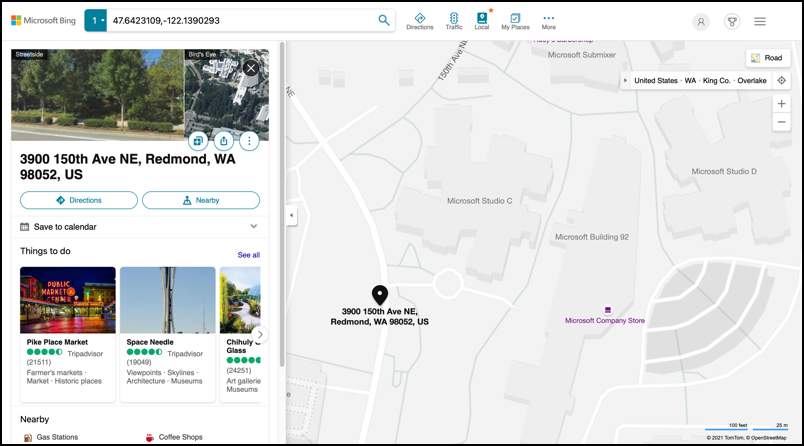Viewport: 804px width, 446px height.
Task: Click the magnifying glass search icon
Action: tap(384, 21)
